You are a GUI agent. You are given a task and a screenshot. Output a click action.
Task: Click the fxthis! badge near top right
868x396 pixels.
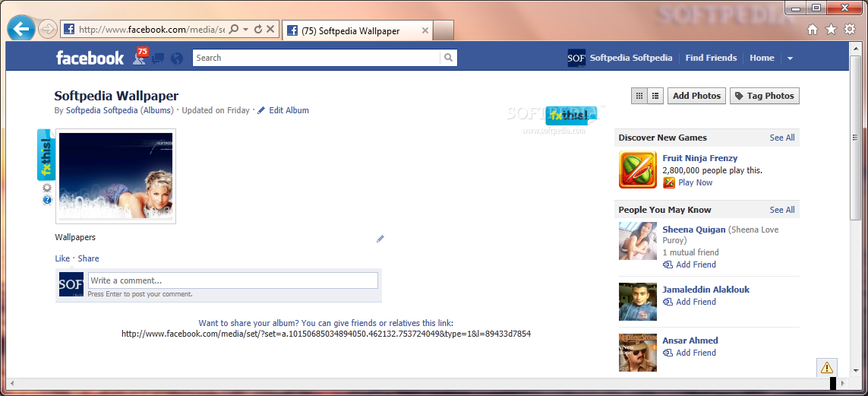coord(571,116)
